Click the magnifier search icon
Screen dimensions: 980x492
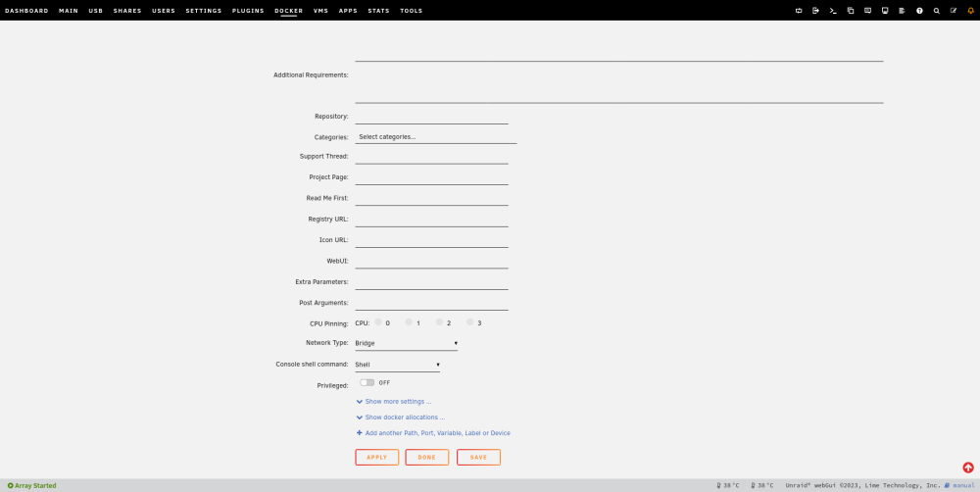click(x=936, y=11)
